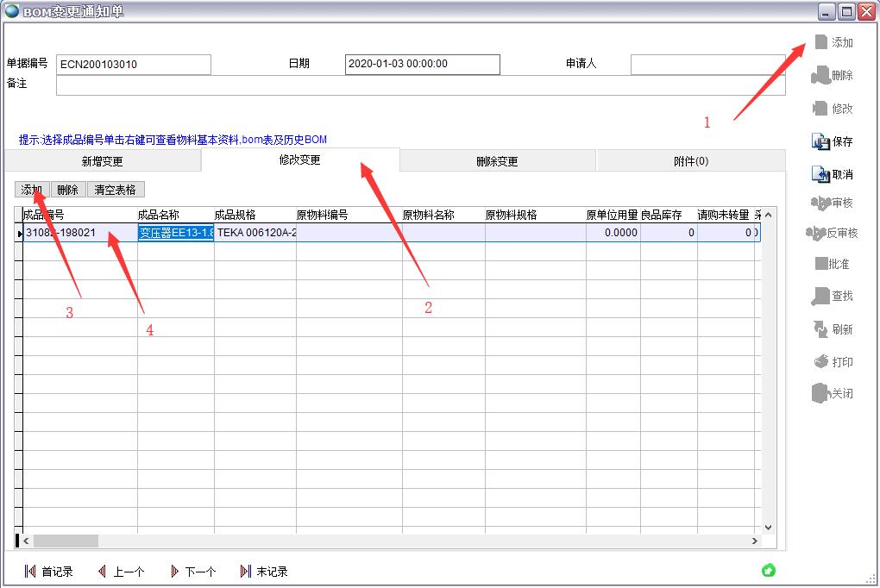
Task: Click the 申请人 applicant input field
Action: tap(707, 65)
